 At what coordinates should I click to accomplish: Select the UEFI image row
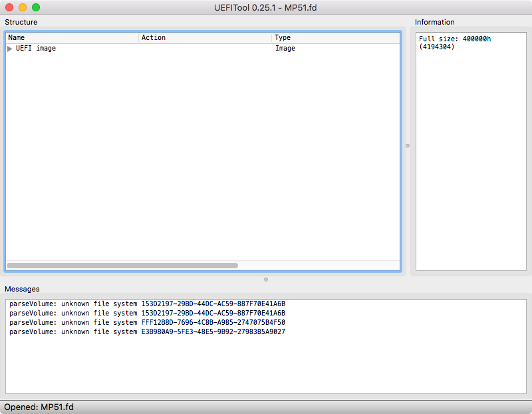[x=203, y=48]
